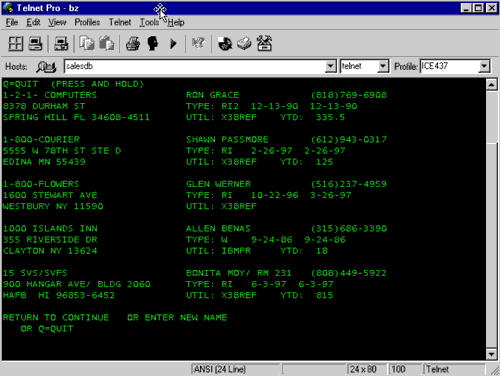Click the name 'ALLEN BENAS'
Screen dimensions: 500x376
(218, 228)
